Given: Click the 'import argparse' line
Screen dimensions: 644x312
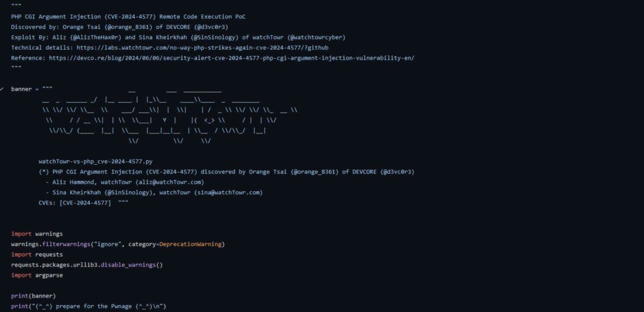Looking at the screenshot, I should (x=37, y=275).
